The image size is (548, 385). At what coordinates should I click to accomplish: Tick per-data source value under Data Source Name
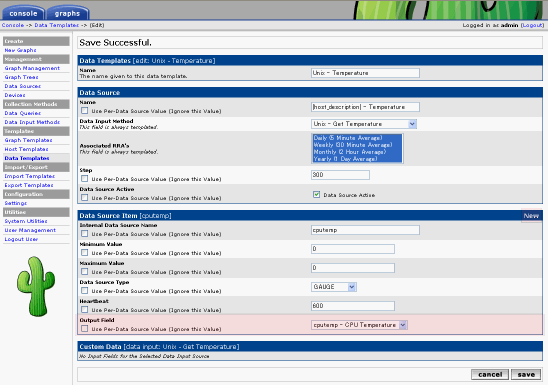click(84, 110)
